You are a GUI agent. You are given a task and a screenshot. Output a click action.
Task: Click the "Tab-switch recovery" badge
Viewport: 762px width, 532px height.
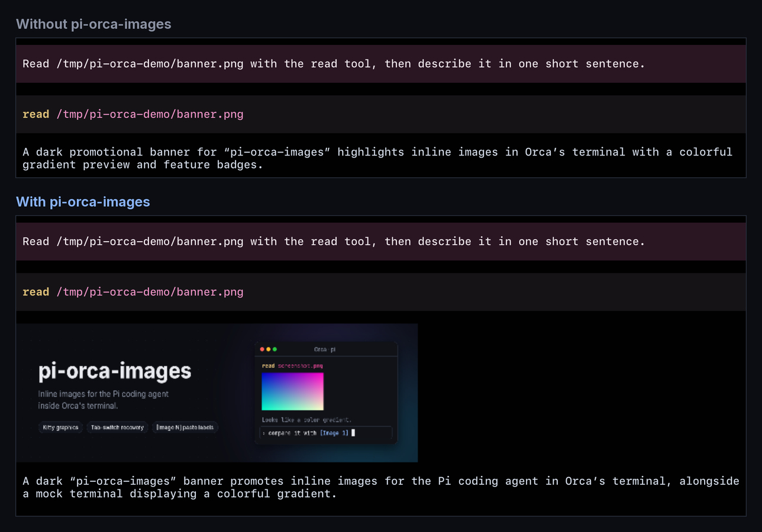(117, 427)
